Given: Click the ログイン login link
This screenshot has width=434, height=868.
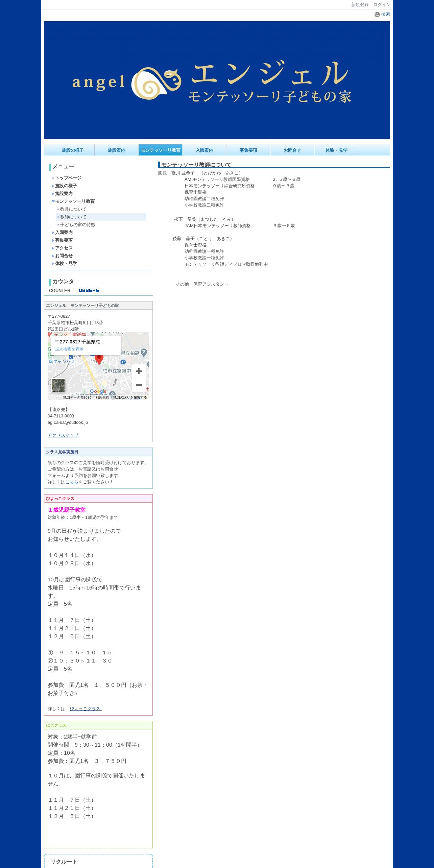Looking at the screenshot, I should coord(382,5).
